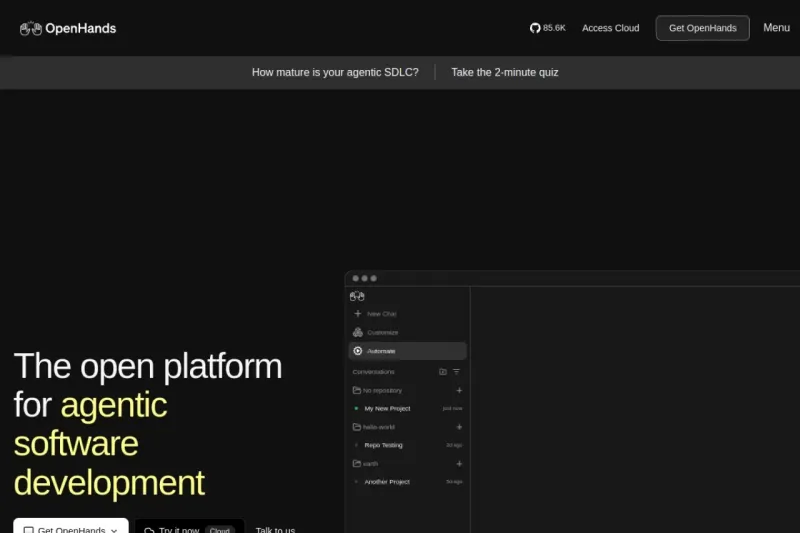Click the '5d ago' timestamp of Another Project

[x=454, y=482]
